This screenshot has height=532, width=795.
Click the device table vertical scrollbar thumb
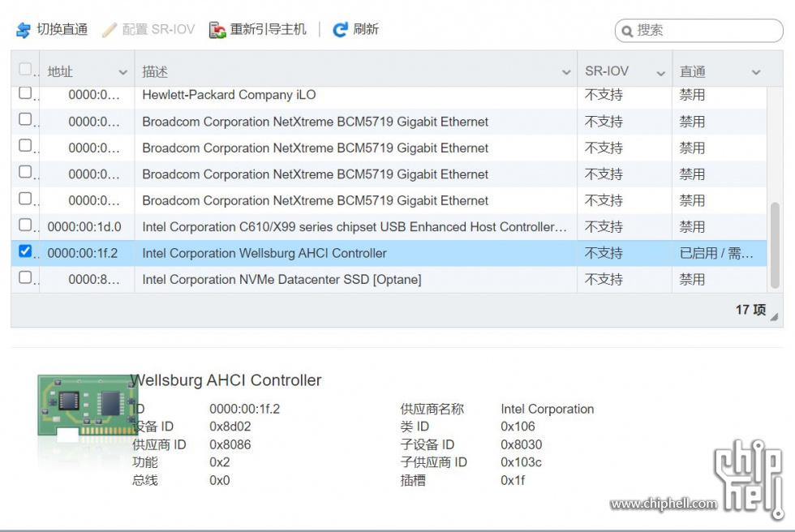click(x=774, y=245)
